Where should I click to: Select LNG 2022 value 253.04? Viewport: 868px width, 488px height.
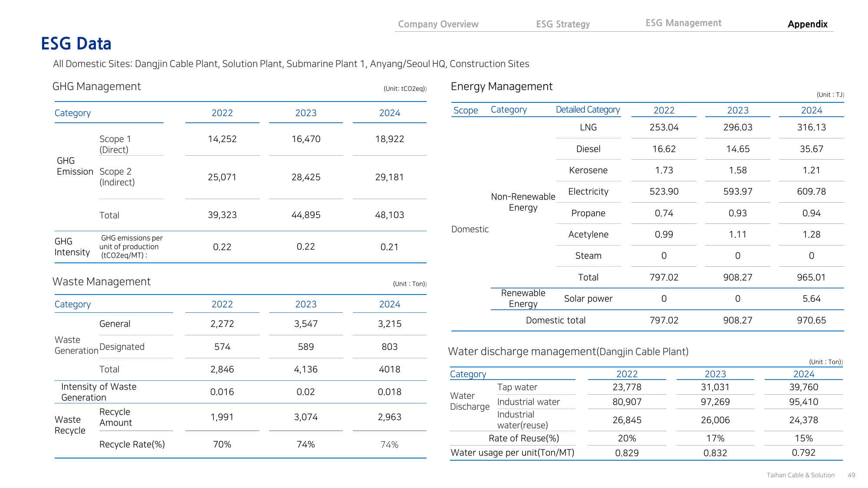(664, 127)
